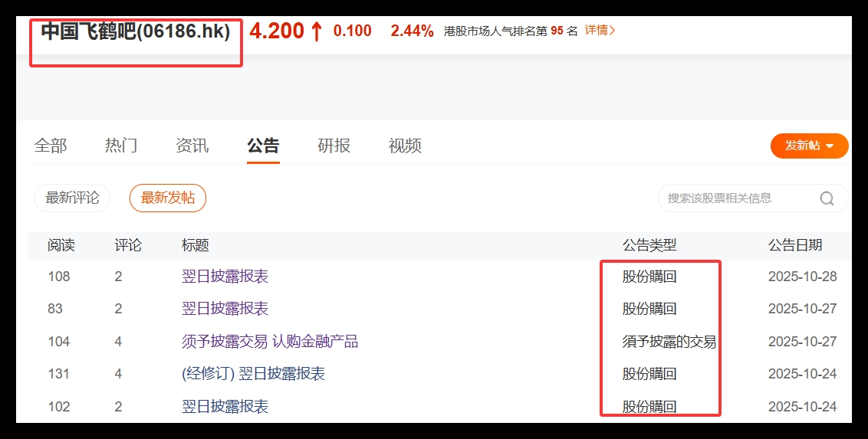The image size is (868, 439).
Task: Click read count 108
Action: coord(59,277)
